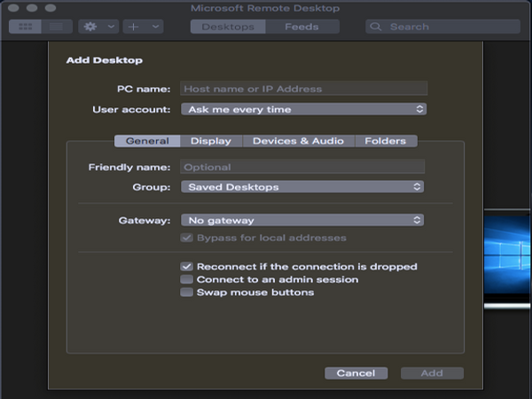This screenshot has width=532, height=399.
Task: Select the Folders tab
Action: pos(386,141)
